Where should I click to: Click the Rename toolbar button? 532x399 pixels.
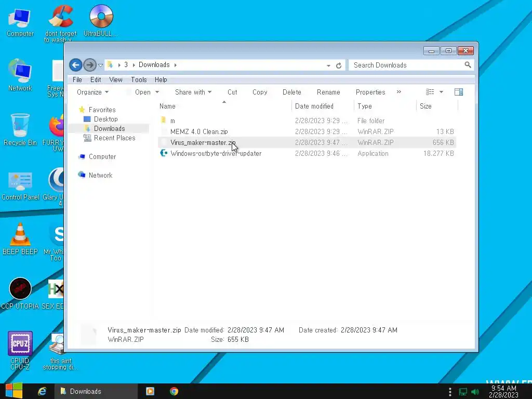(x=328, y=92)
